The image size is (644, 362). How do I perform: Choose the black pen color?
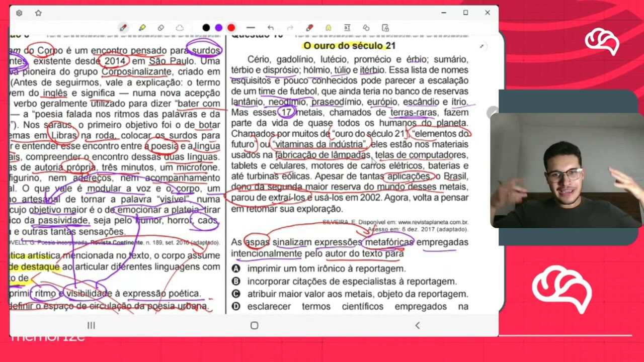click(206, 28)
